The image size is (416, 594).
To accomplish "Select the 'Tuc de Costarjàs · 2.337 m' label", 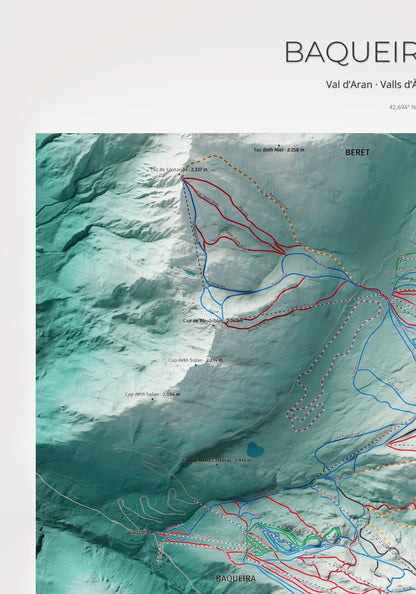I will (179, 169).
